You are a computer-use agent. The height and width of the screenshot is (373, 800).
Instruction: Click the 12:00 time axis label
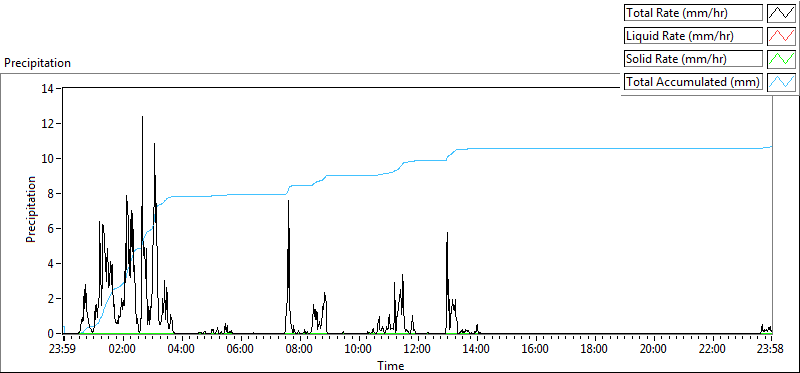coord(418,349)
